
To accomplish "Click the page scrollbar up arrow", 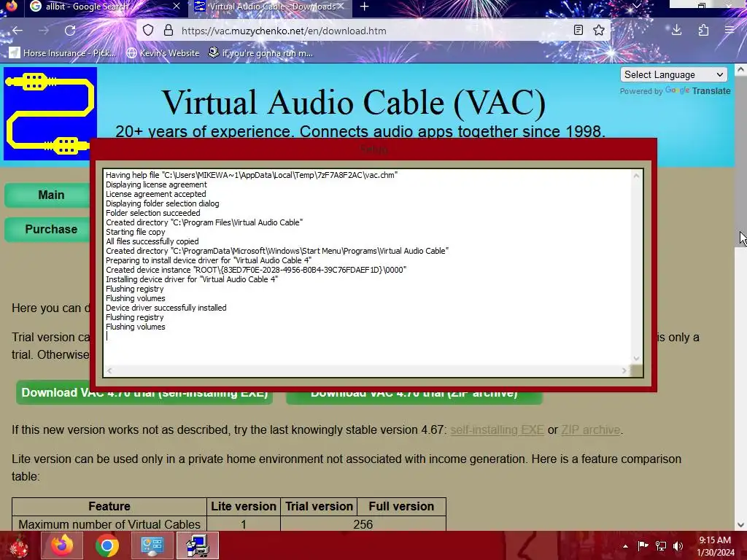I will [740, 70].
